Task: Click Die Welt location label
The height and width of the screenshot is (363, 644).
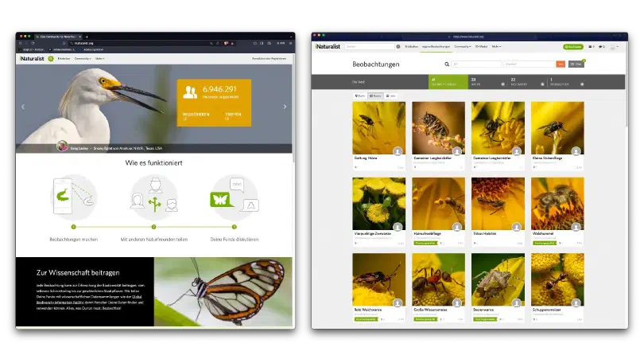Action: [358, 82]
